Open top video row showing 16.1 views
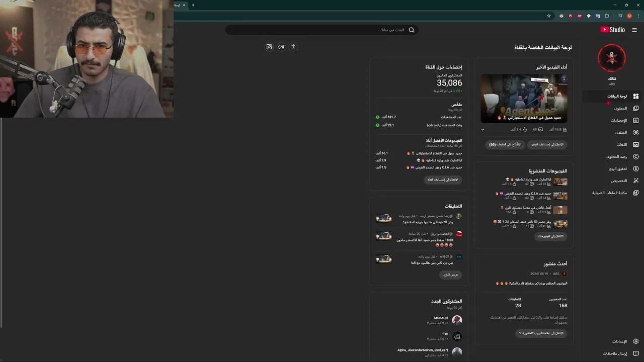Viewport: 644px width, 362px height. (x=419, y=153)
